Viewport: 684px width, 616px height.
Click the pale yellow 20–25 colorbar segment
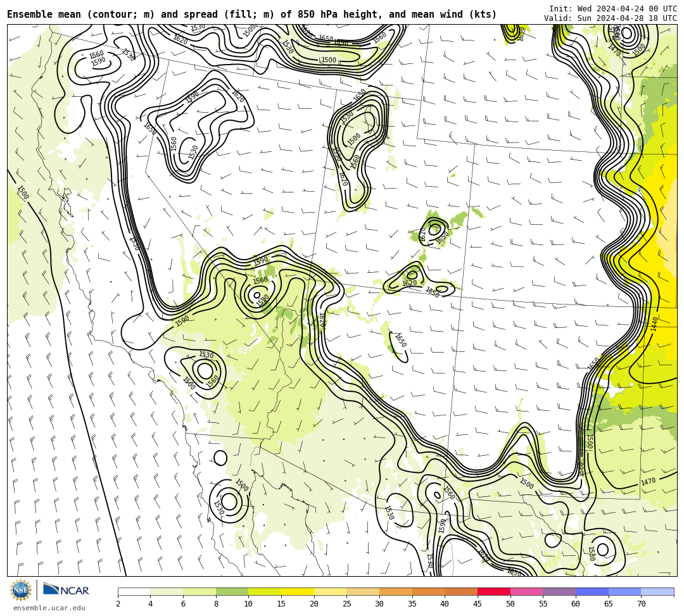330,591
